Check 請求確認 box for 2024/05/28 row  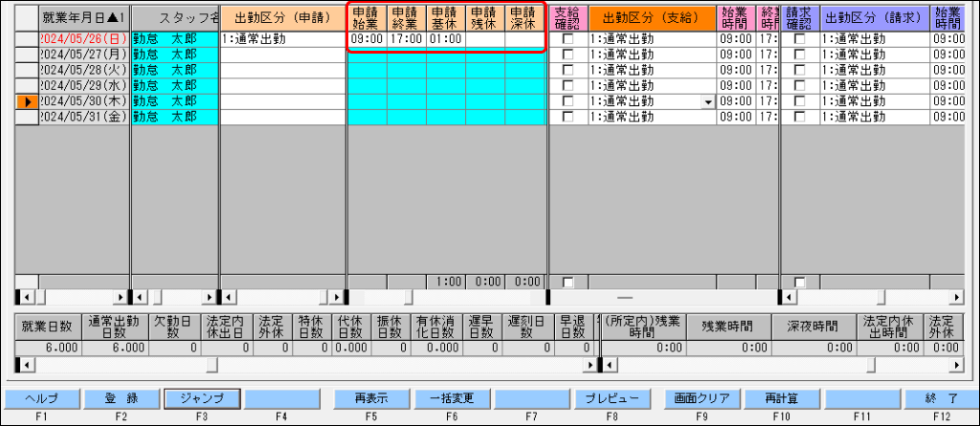tap(799, 70)
